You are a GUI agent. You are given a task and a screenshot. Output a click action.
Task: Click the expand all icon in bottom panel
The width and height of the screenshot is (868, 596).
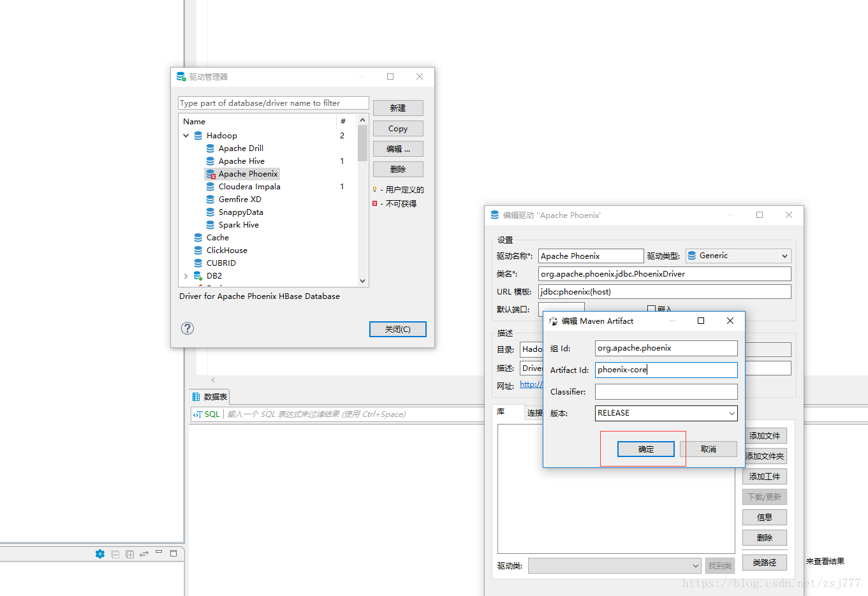(130, 555)
